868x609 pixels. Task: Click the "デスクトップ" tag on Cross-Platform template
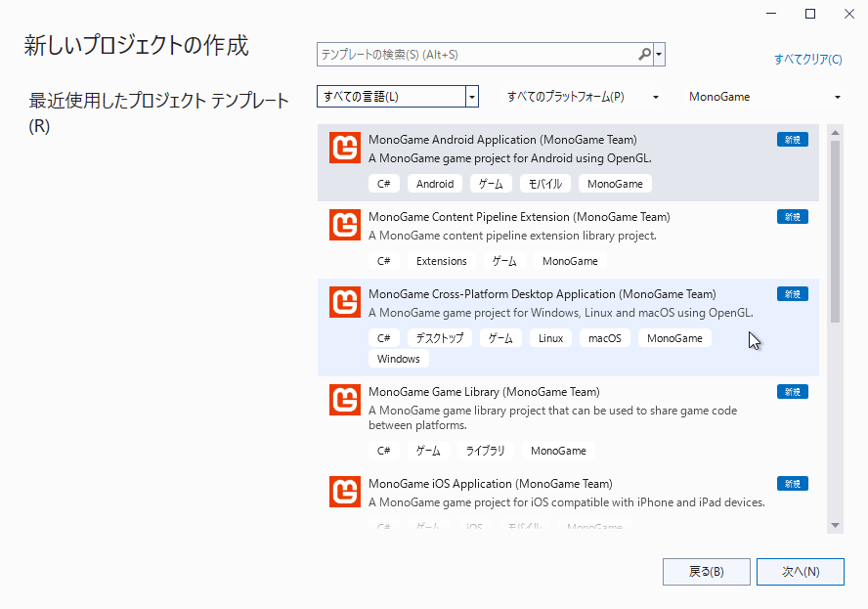click(x=440, y=338)
